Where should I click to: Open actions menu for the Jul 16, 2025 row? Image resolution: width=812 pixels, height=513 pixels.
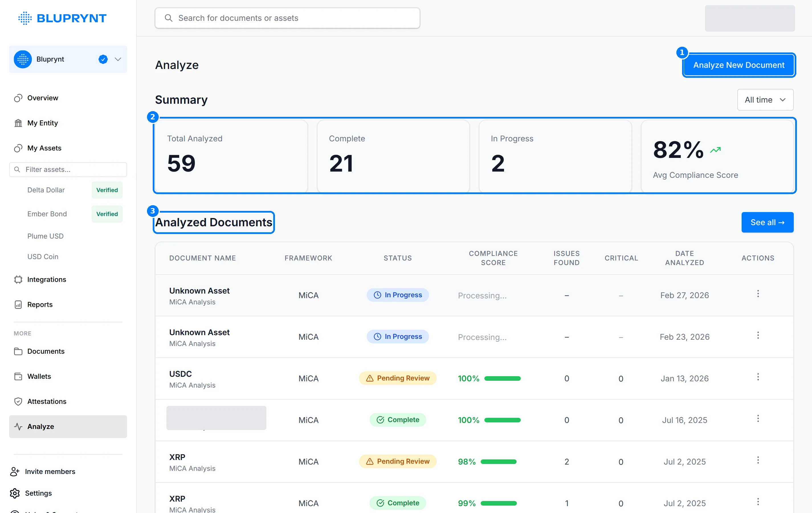(x=758, y=419)
